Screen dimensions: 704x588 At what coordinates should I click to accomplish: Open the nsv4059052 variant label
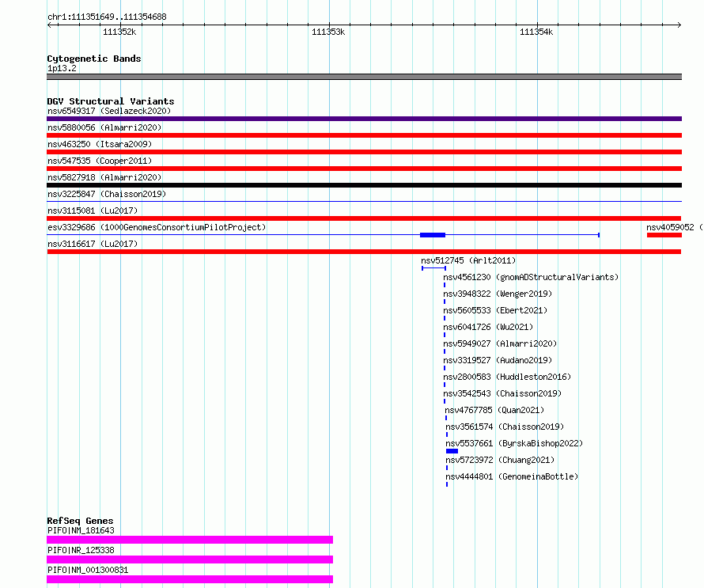675,227
